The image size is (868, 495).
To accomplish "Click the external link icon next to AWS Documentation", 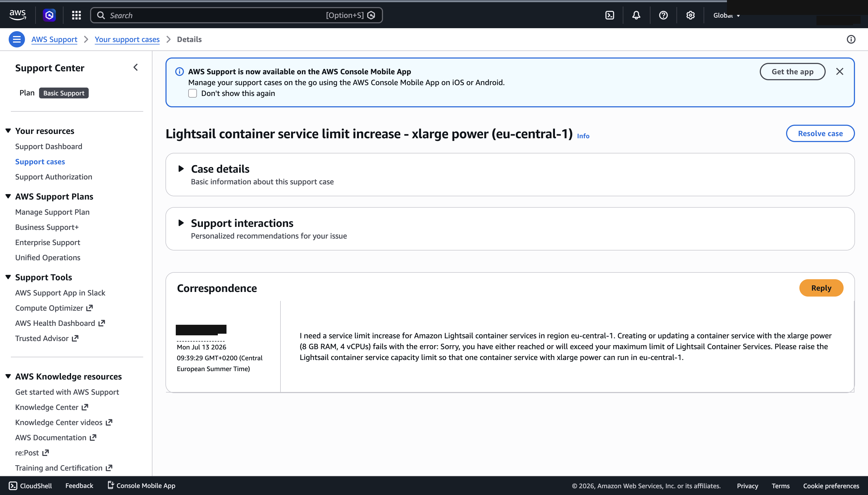I will (x=93, y=438).
